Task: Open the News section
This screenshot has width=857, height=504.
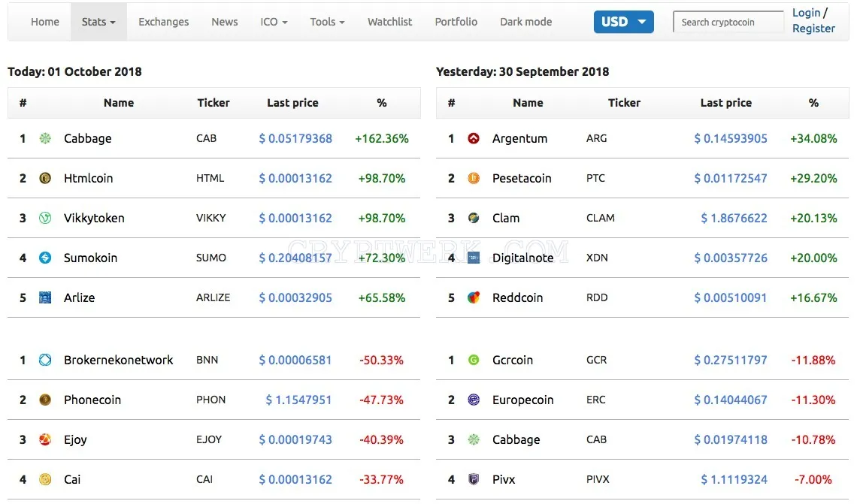Action: [x=225, y=22]
